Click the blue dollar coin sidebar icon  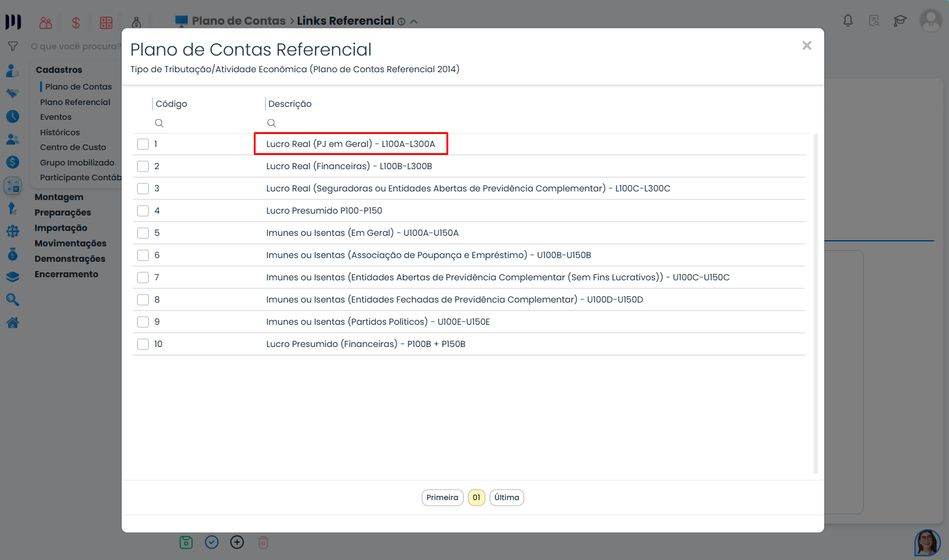(12, 162)
